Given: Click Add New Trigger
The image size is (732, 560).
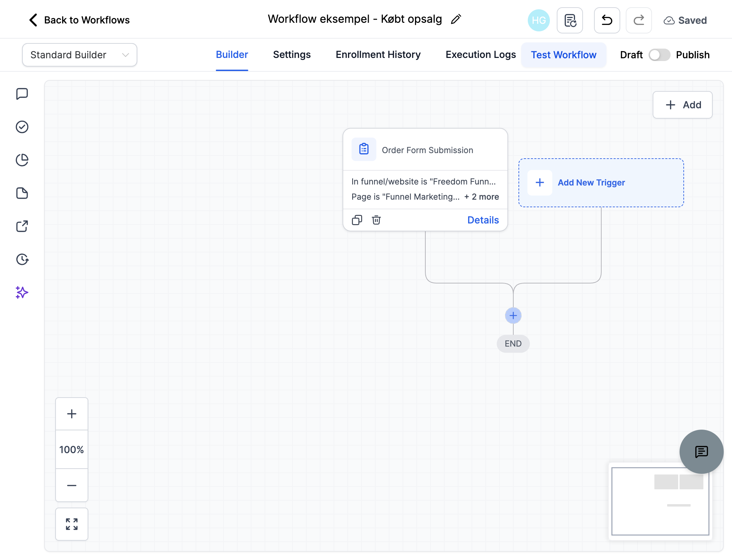Looking at the screenshot, I should (601, 183).
